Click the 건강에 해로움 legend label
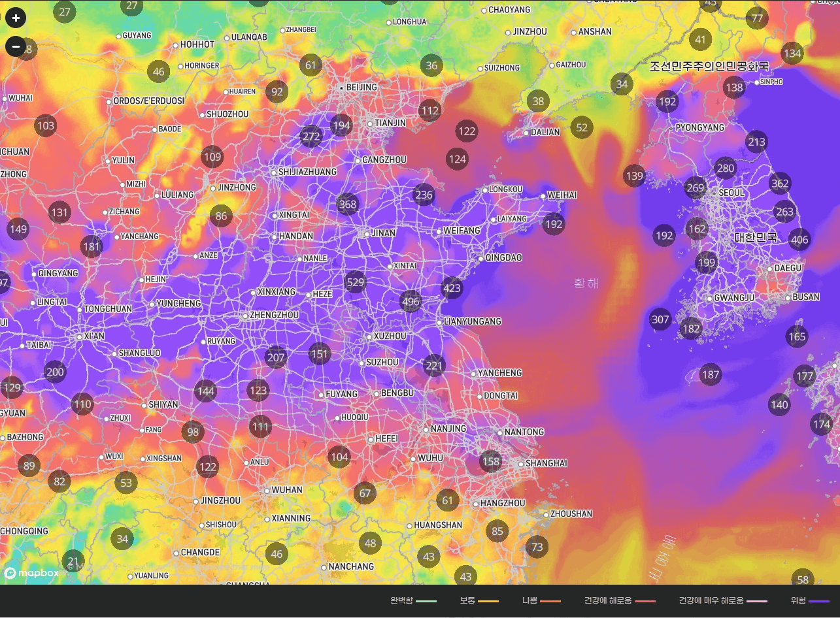This screenshot has height=618, width=840. [x=608, y=600]
